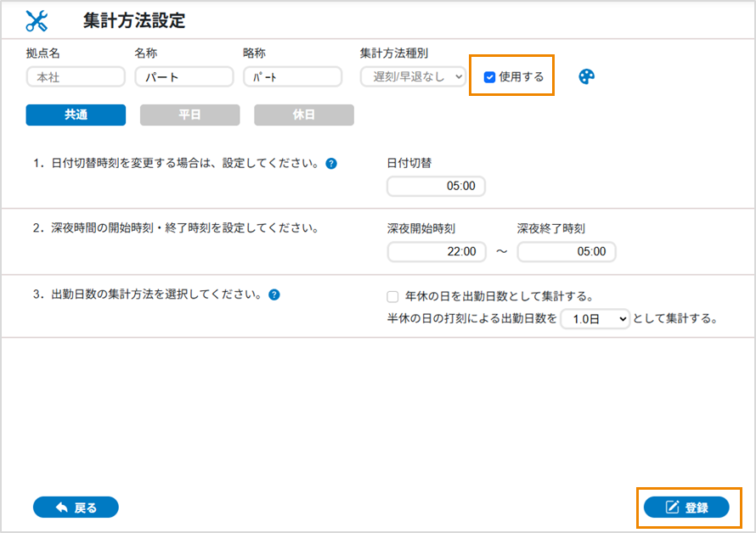Switch to the 平日 tab
756x533 pixels.
pyautogui.click(x=189, y=115)
